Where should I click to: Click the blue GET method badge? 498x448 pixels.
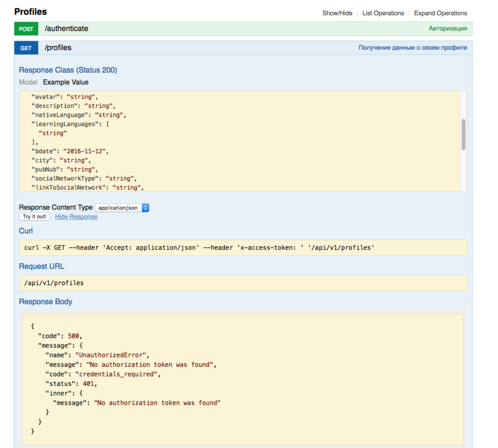coord(26,48)
